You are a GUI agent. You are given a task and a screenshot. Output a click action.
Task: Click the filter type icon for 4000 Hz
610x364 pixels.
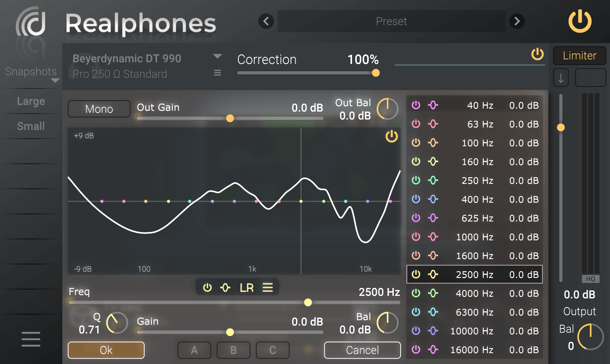pyautogui.click(x=433, y=293)
